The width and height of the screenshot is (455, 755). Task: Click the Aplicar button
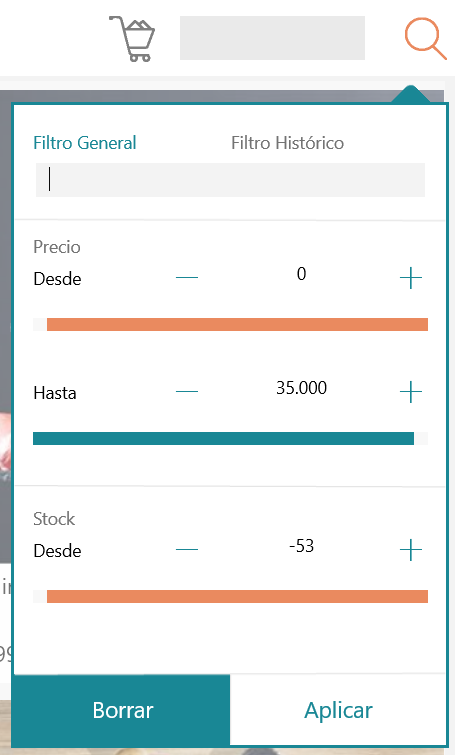coord(338,710)
